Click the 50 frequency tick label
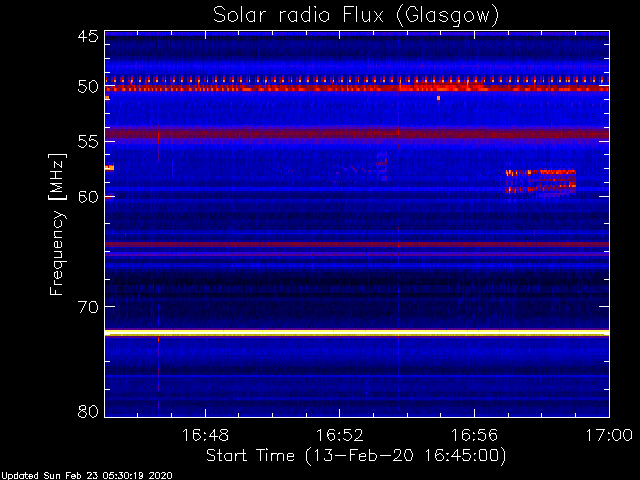This screenshot has height=480, width=640. (x=88, y=87)
